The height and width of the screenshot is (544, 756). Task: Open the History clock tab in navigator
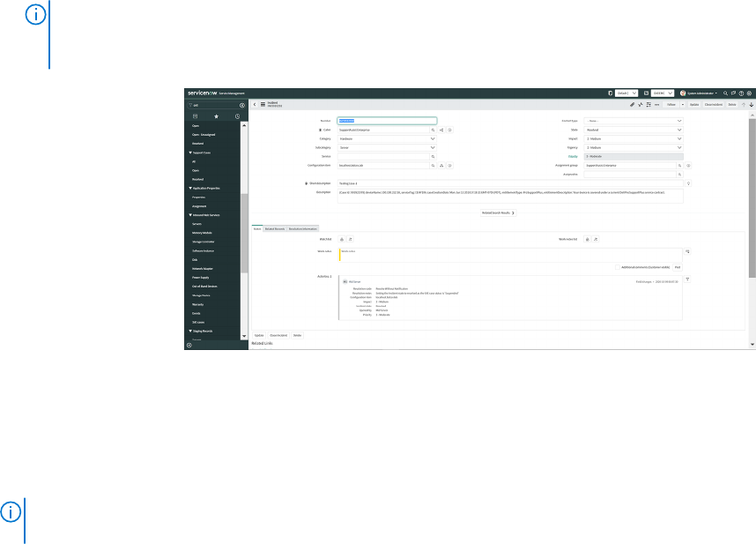click(x=237, y=116)
